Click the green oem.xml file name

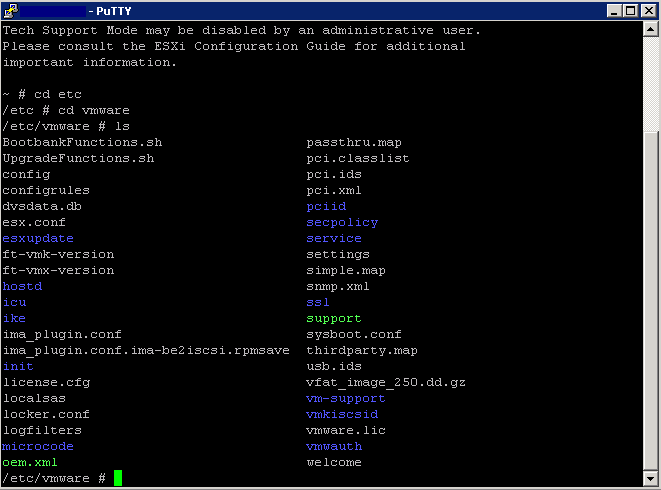30,463
